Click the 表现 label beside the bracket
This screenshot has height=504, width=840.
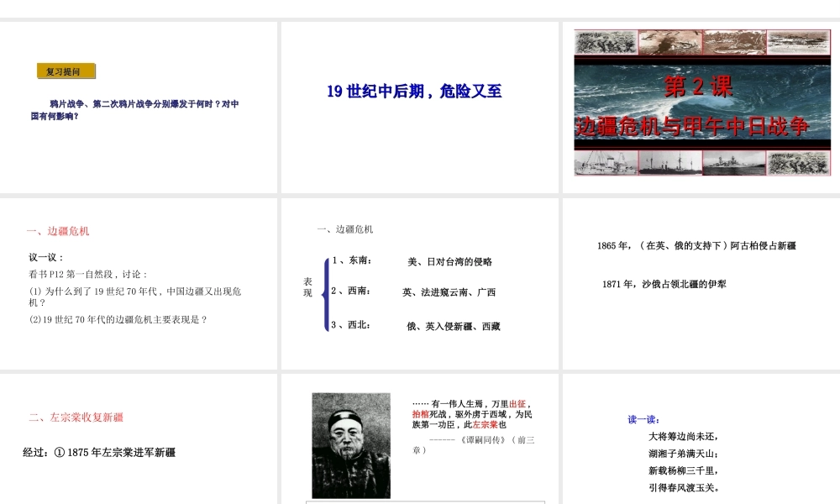point(307,287)
